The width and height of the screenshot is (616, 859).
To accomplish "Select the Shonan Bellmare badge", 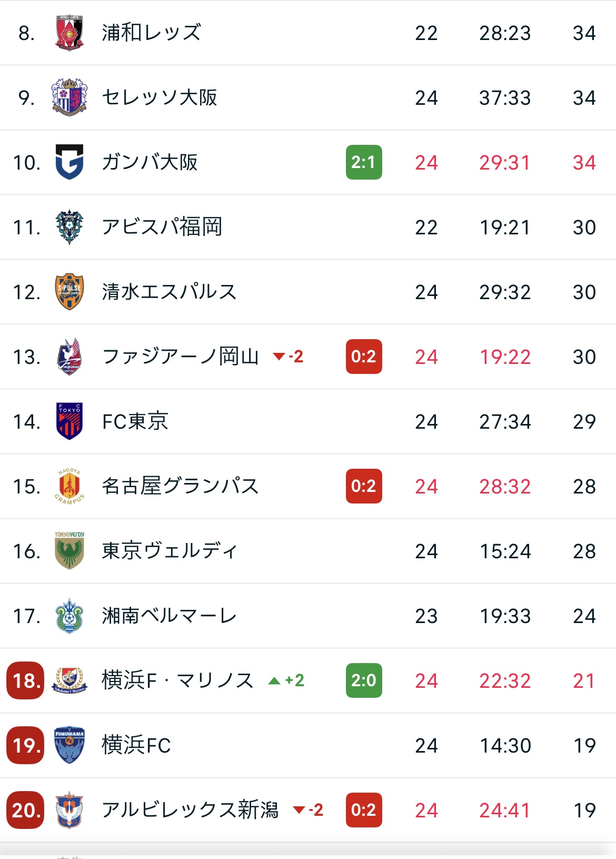I will [69, 616].
